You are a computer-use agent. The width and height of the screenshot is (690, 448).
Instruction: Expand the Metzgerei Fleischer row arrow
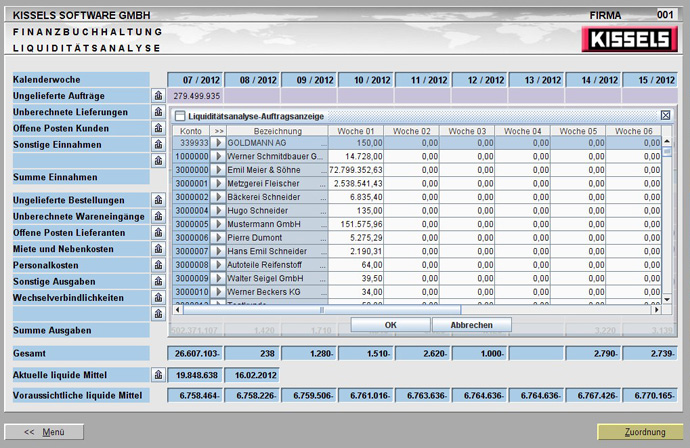coord(218,184)
